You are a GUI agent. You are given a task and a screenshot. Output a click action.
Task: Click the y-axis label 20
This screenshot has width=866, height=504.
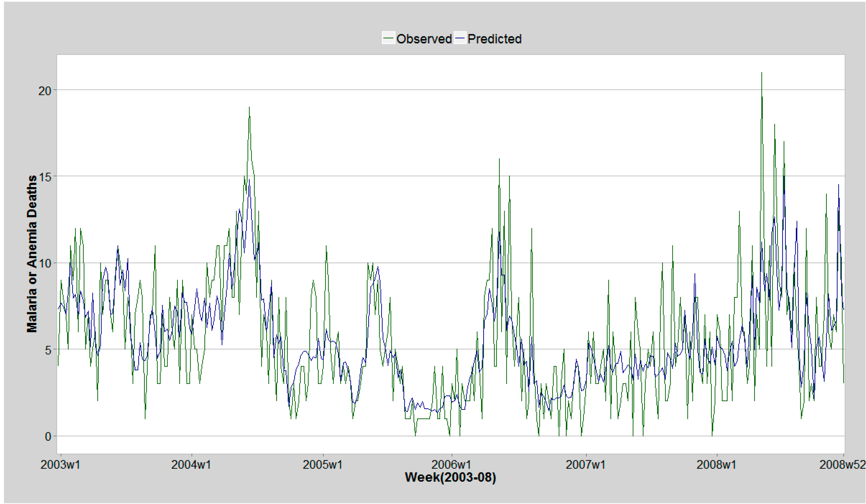45,91
